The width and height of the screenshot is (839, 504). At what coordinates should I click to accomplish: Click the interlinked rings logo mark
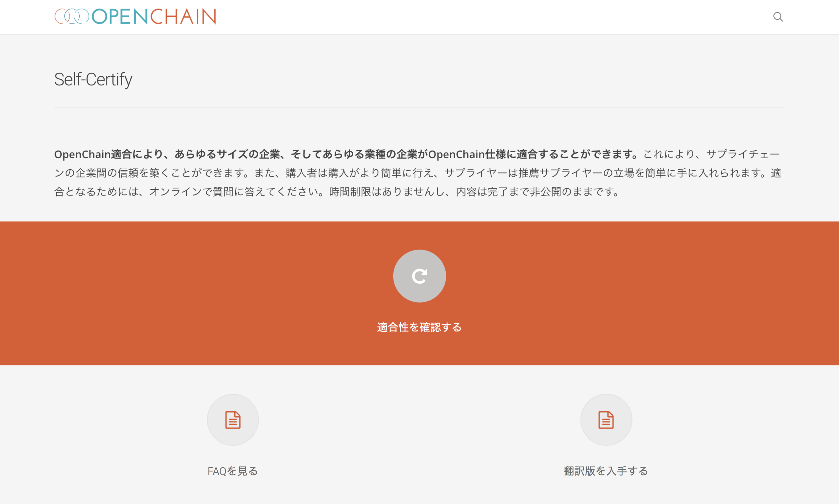pos(72,16)
